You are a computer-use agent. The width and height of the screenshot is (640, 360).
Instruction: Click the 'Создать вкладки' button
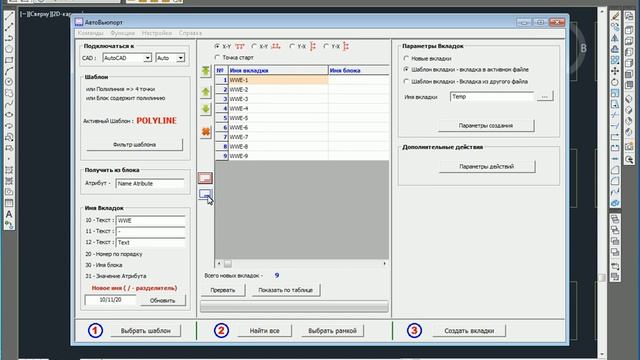[469, 331]
